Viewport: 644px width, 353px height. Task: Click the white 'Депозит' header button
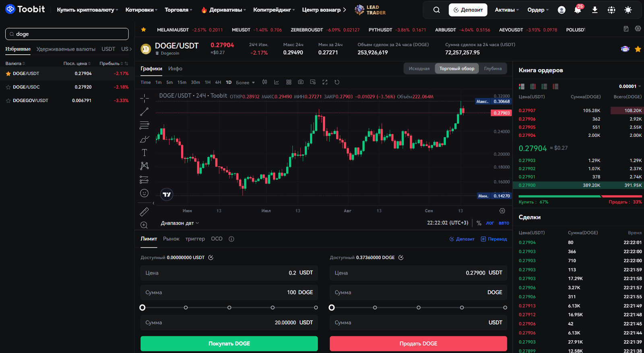coord(468,10)
